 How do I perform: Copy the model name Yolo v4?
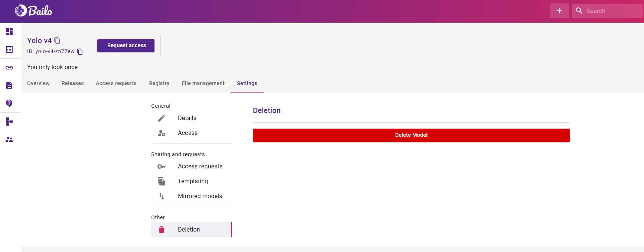point(57,41)
